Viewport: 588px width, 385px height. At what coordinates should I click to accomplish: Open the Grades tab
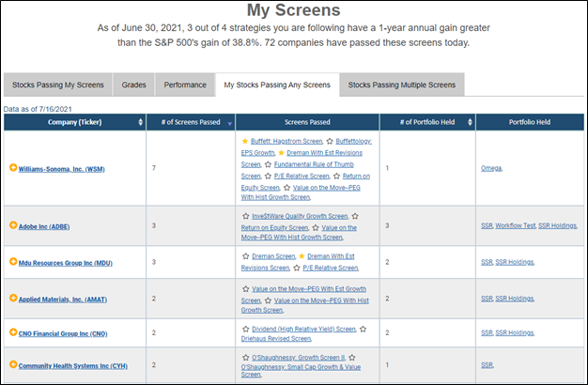(133, 85)
